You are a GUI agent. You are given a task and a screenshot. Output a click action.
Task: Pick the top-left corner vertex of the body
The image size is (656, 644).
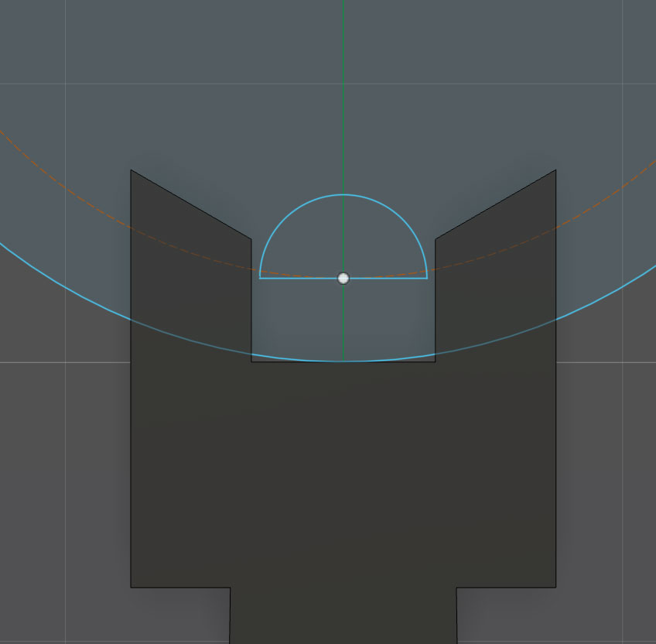click(131, 170)
